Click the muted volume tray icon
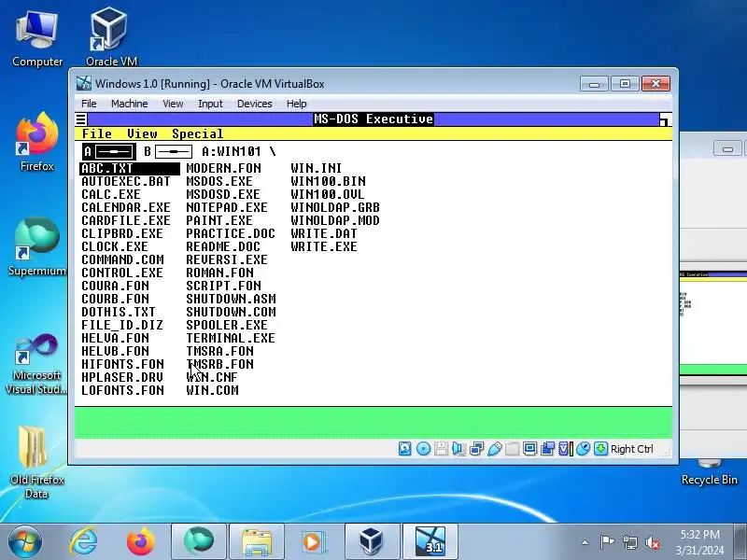The width and height of the screenshot is (747, 560). pyautogui.click(x=652, y=542)
